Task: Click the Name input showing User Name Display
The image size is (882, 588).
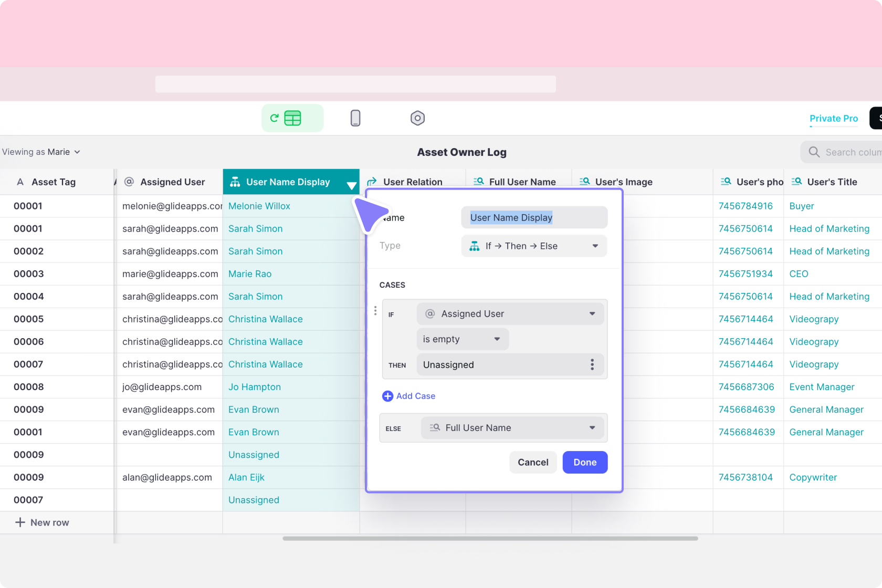Action: (x=533, y=217)
